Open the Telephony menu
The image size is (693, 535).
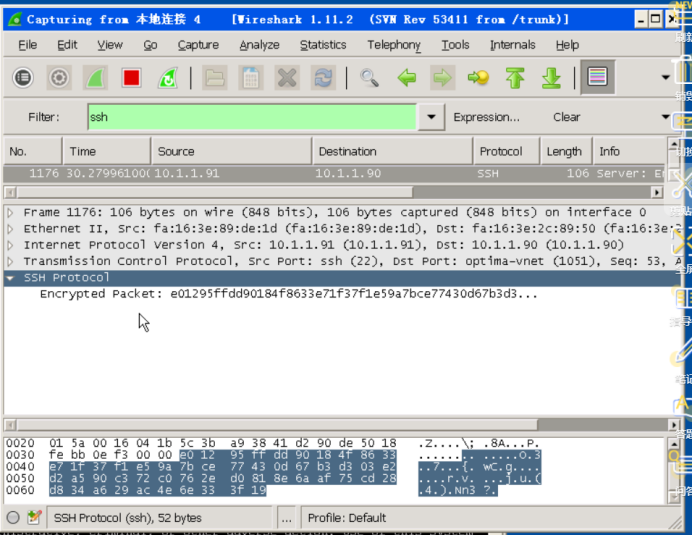point(394,45)
